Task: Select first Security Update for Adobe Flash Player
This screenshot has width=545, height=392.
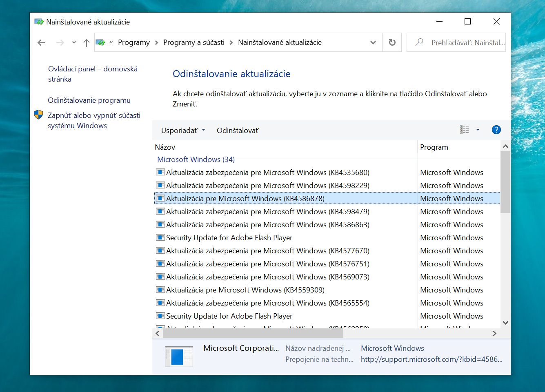Action: tap(327, 238)
